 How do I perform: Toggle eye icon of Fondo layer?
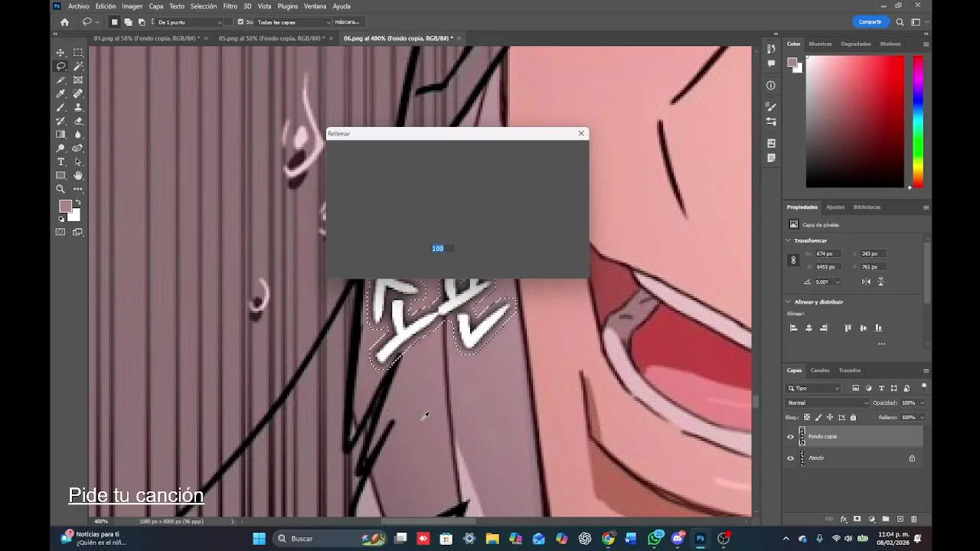pyautogui.click(x=791, y=458)
